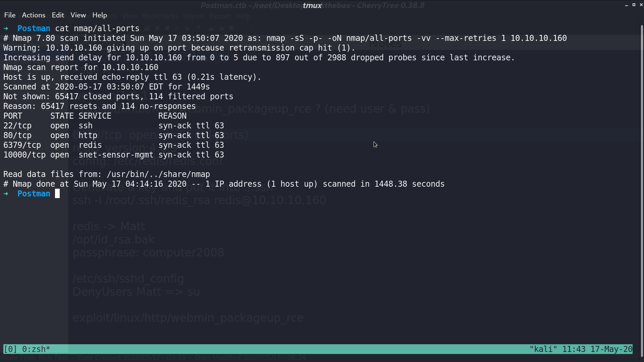
Task: Click the block cursor at the Postman prompt
Action: (57, 194)
